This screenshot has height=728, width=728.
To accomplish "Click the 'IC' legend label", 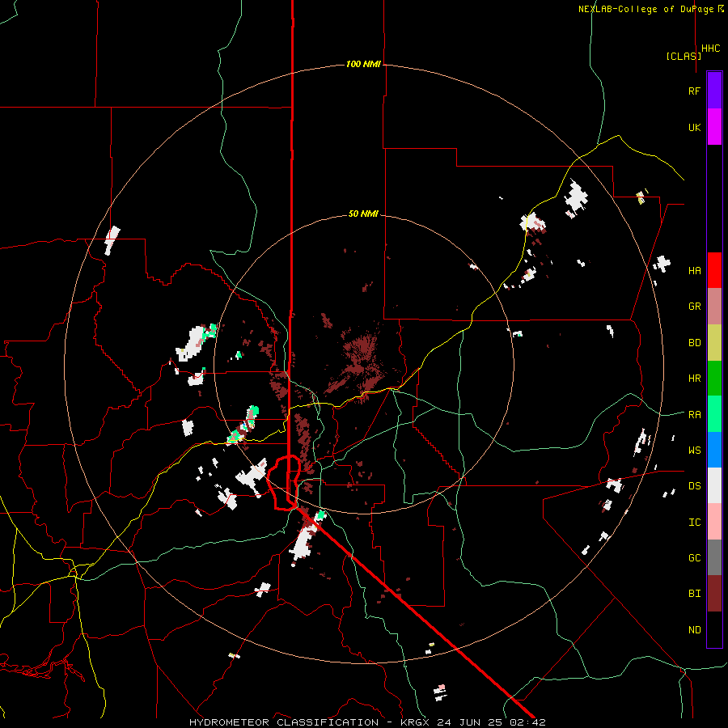I will pos(694,523).
